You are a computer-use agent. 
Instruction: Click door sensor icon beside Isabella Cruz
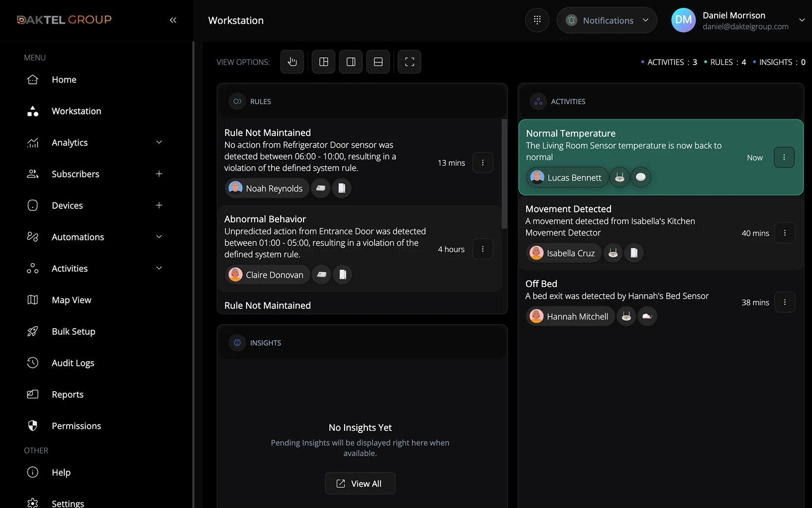pos(634,253)
